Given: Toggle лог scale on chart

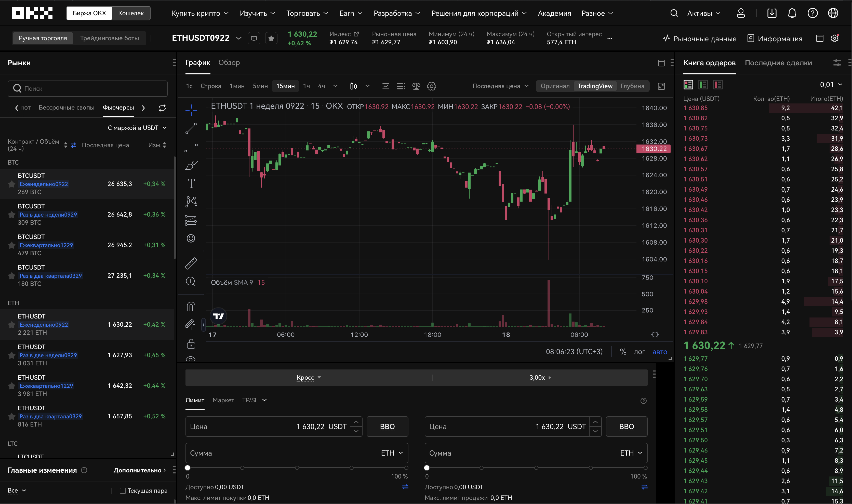Looking at the screenshot, I should pyautogui.click(x=639, y=352).
